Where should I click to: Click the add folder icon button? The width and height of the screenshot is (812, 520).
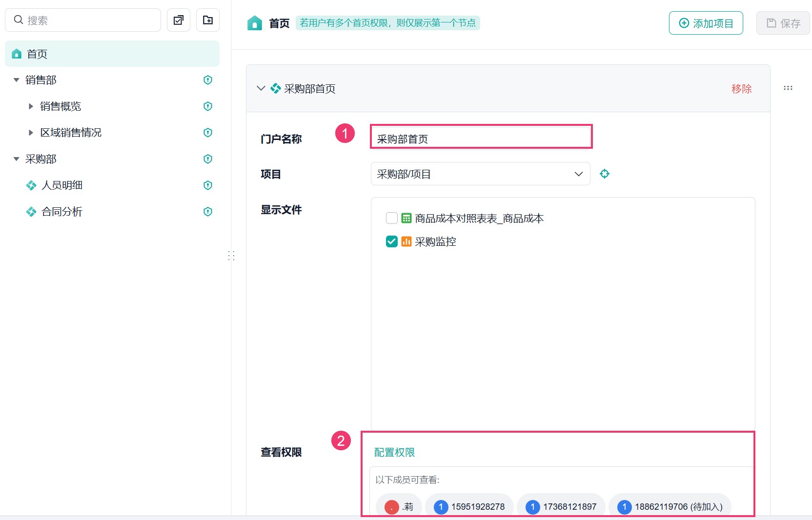pyautogui.click(x=208, y=20)
